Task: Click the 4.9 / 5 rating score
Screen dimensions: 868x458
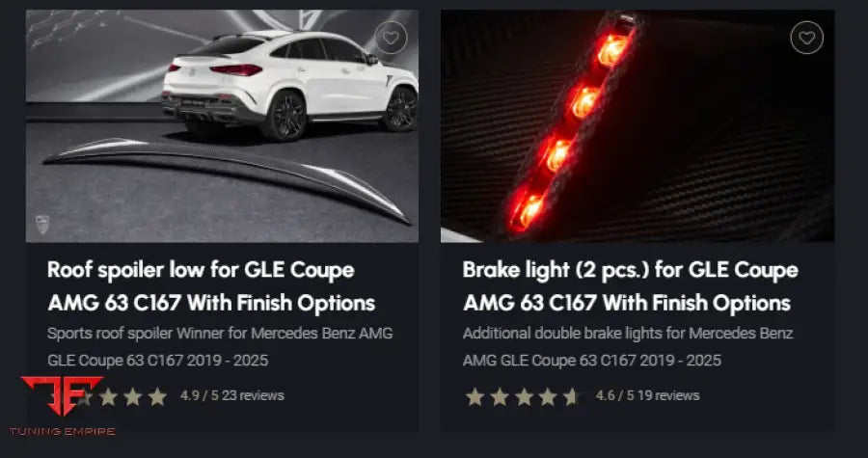Action: [200, 395]
